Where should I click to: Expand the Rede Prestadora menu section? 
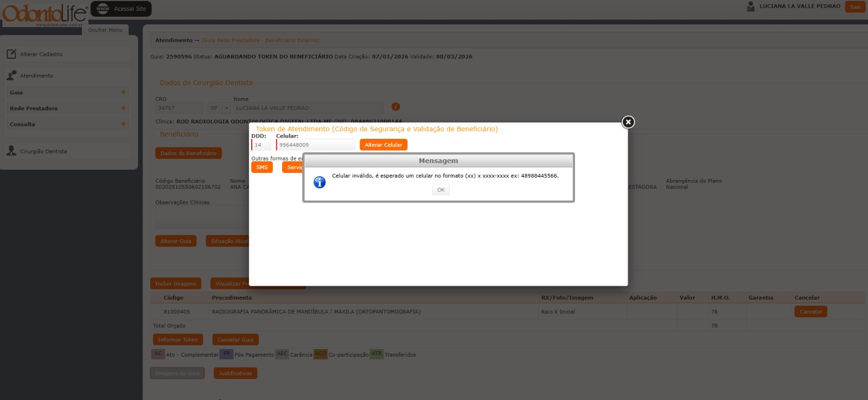pyautogui.click(x=123, y=108)
